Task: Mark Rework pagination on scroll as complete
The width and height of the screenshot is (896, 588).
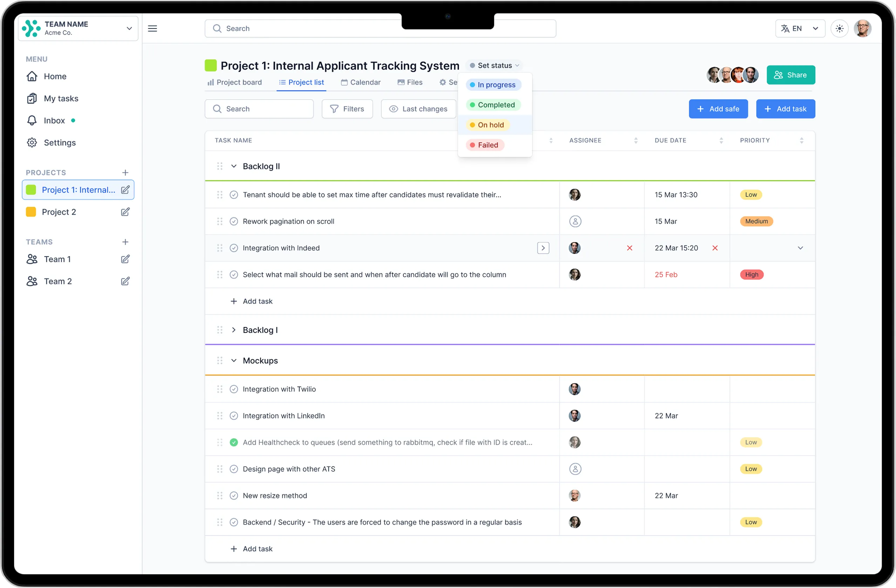Action: [x=234, y=222]
